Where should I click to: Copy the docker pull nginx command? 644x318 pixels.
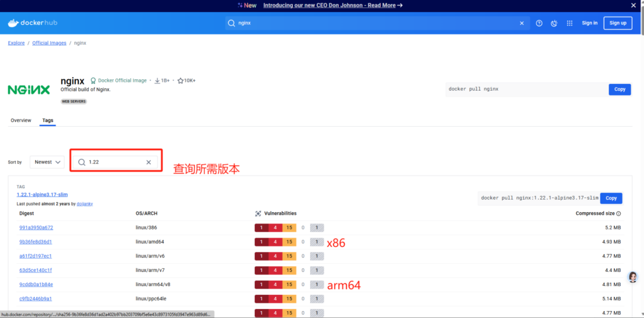pyautogui.click(x=620, y=90)
